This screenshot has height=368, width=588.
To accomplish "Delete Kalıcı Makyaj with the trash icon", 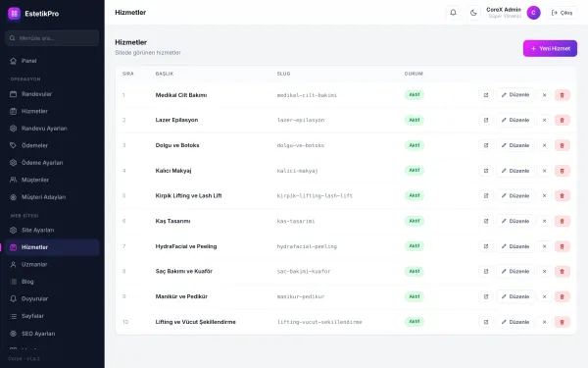I will pyautogui.click(x=562, y=171).
